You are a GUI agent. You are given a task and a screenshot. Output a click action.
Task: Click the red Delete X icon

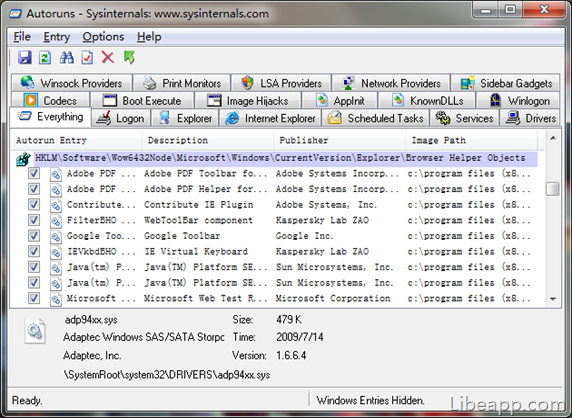point(108,58)
